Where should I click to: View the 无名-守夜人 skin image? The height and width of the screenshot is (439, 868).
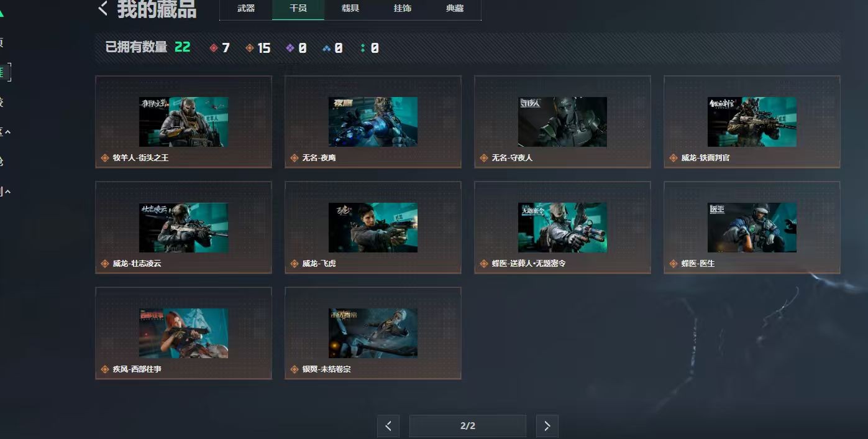[562, 122]
